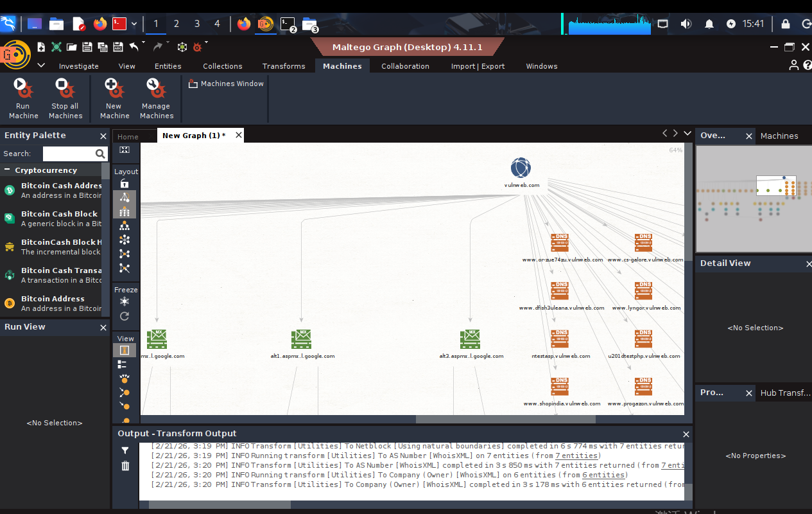This screenshot has width=812, height=514.
Task: Select the last layout icon above Freeze
Action: click(125, 269)
